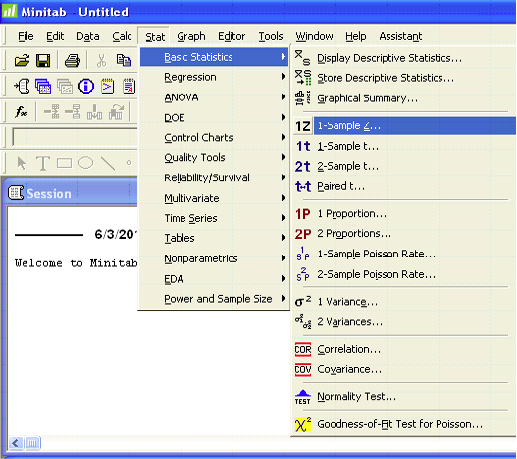517x459 pixels.
Task: Expand the Reliability/Survival submenu
Action: (214, 178)
